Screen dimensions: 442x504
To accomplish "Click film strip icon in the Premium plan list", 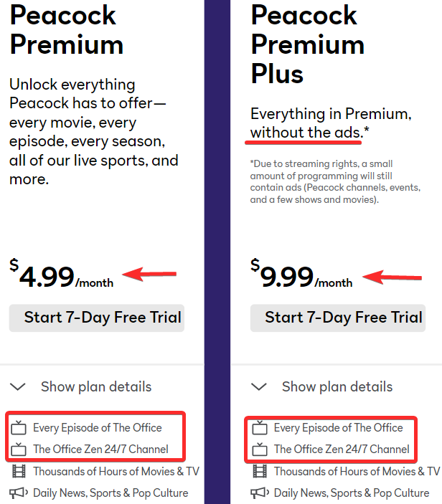I will coord(19,471).
